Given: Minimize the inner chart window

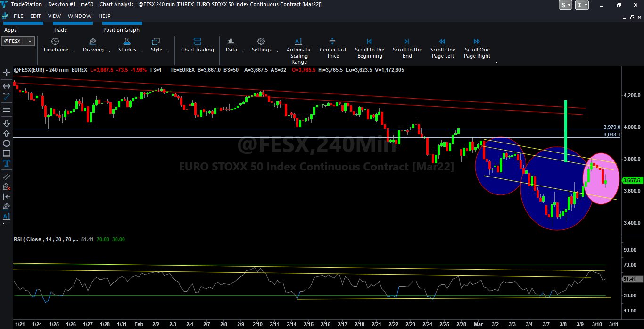Looking at the screenshot, I should pos(623,17).
